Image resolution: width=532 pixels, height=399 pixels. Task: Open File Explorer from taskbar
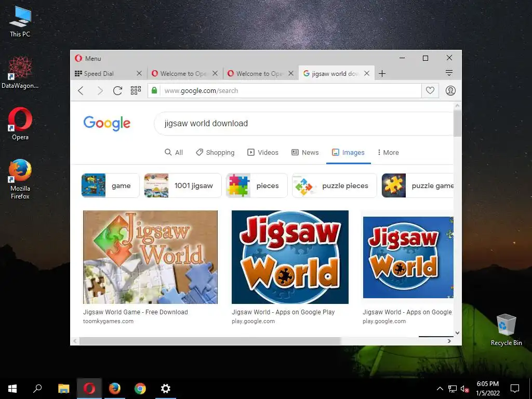coord(63,389)
